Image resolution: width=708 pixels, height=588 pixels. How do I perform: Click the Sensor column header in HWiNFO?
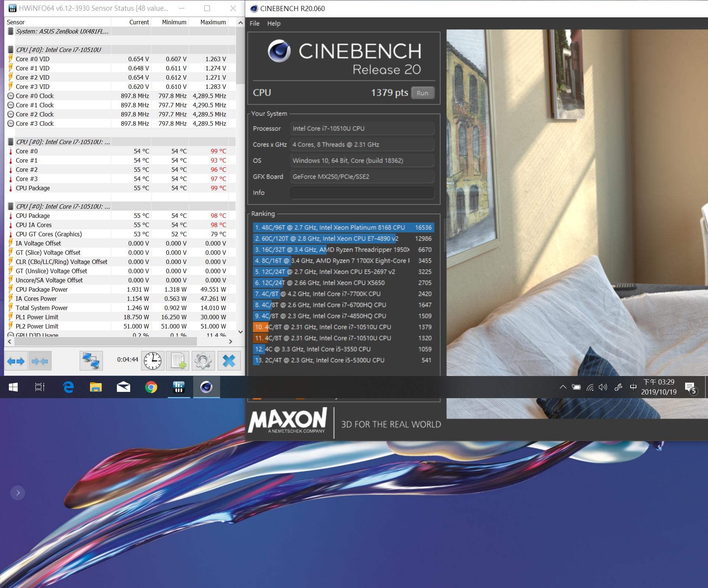58,22
